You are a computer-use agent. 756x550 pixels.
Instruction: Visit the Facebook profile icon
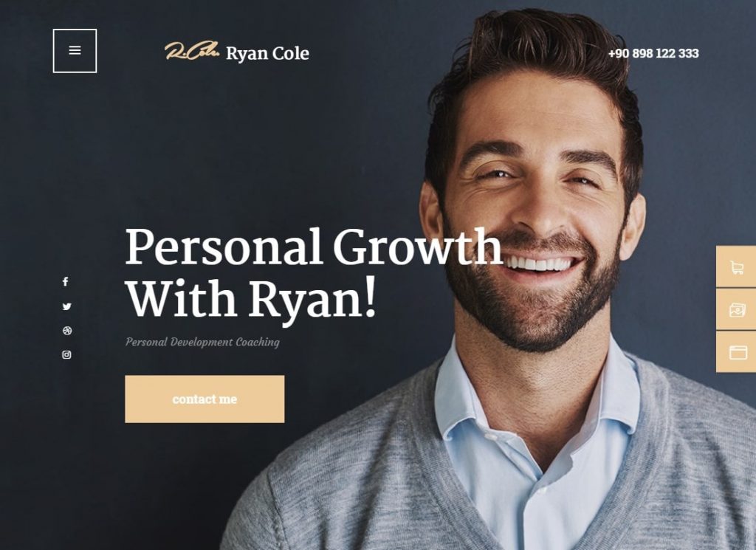click(x=66, y=281)
